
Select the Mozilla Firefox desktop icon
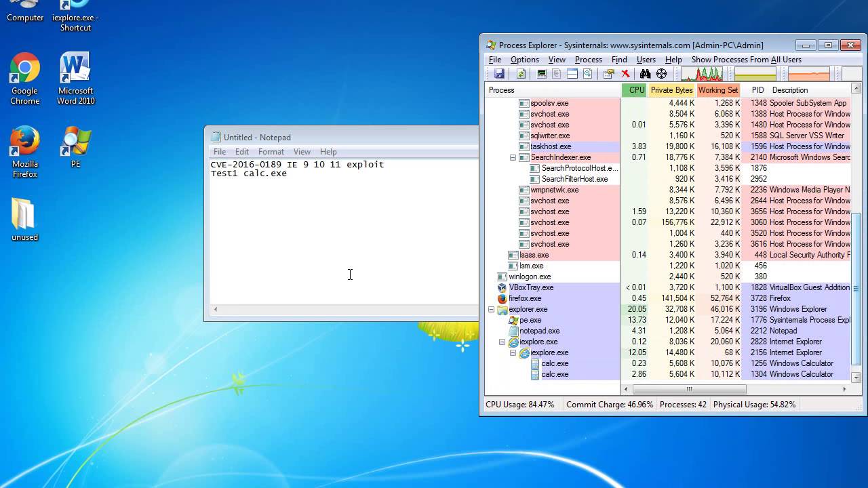point(25,152)
